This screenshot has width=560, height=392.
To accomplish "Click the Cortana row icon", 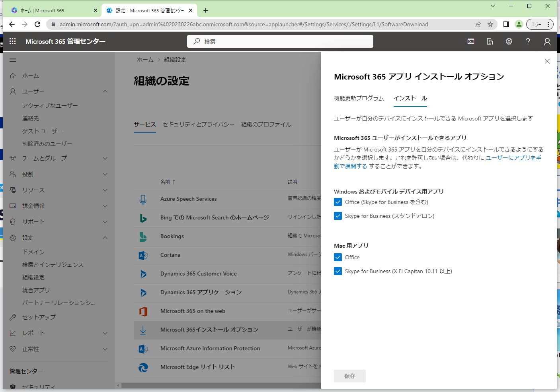I will (x=143, y=255).
